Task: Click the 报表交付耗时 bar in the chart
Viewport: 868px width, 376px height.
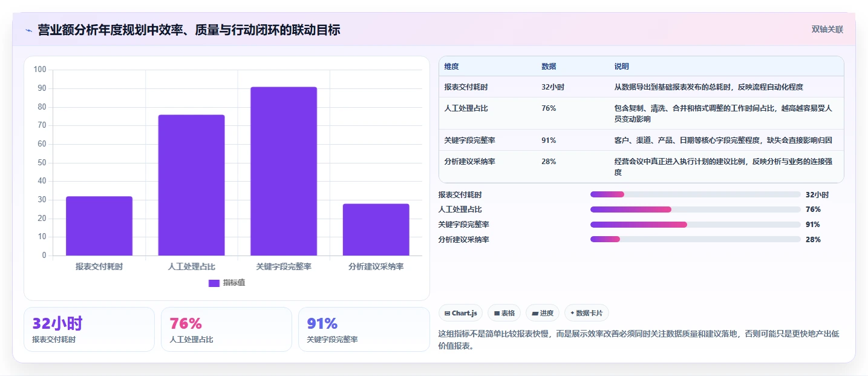Action: pos(99,226)
